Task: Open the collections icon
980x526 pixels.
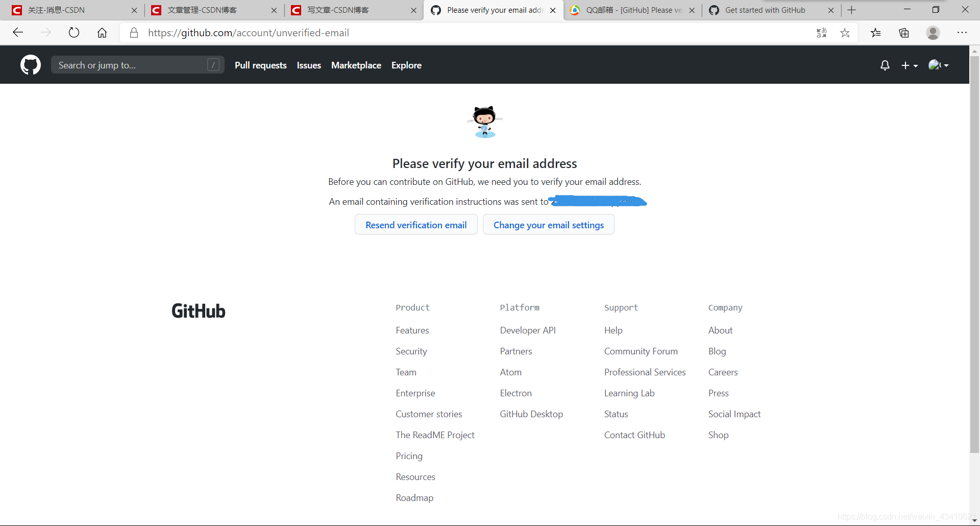Action: coord(904,33)
